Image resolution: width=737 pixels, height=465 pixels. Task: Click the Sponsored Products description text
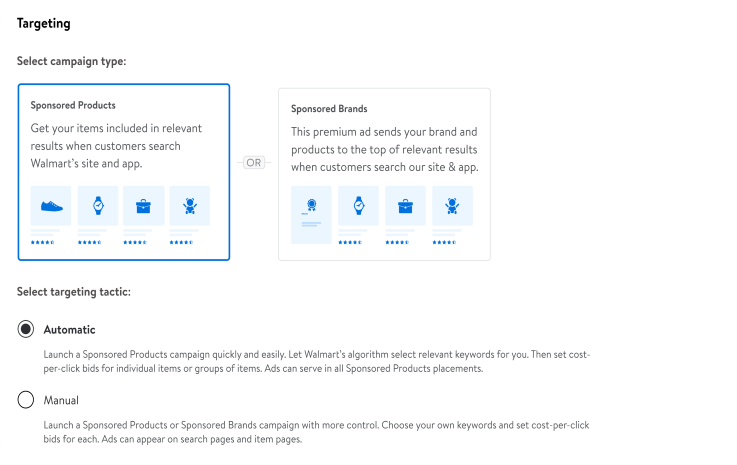click(120, 145)
